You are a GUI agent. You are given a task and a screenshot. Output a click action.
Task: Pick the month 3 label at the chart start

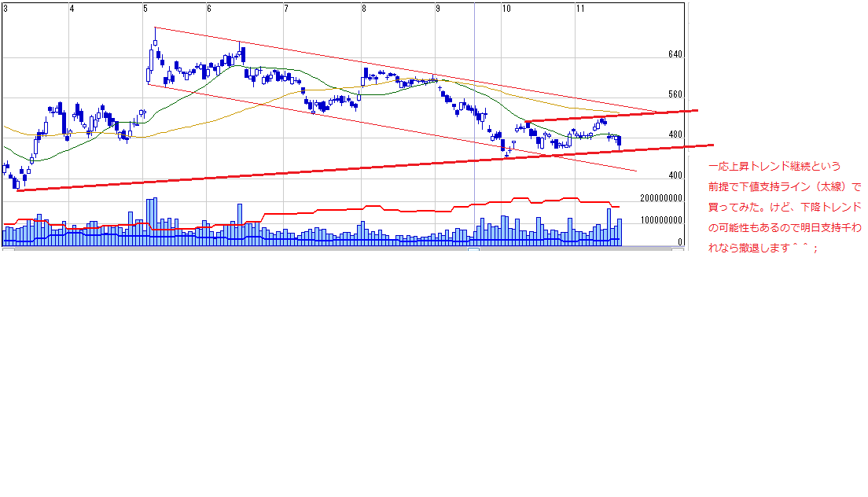point(6,9)
